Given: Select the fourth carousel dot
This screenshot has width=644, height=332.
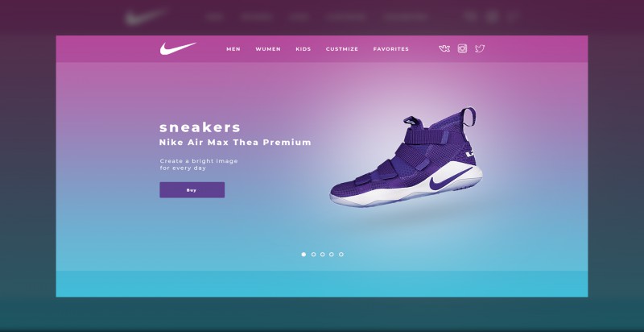Looking at the screenshot, I should [x=332, y=255].
